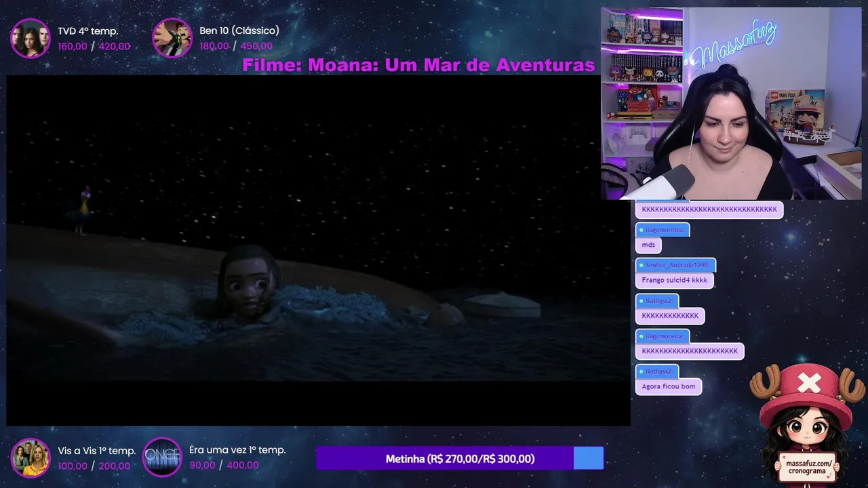
Task: Click iiagomoreira username above the 'mds' message
Action: (x=665, y=230)
